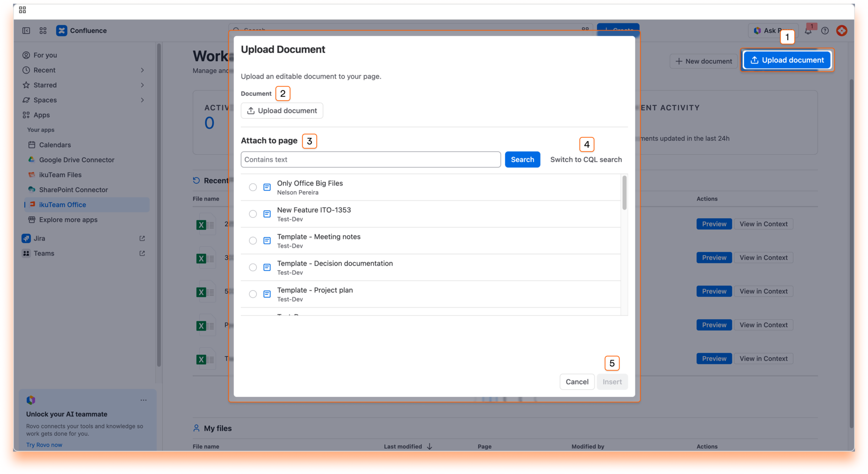The width and height of the screenshot is (868, 474).
Task: Expand the Recent section chevron
Action: point(143,70)
